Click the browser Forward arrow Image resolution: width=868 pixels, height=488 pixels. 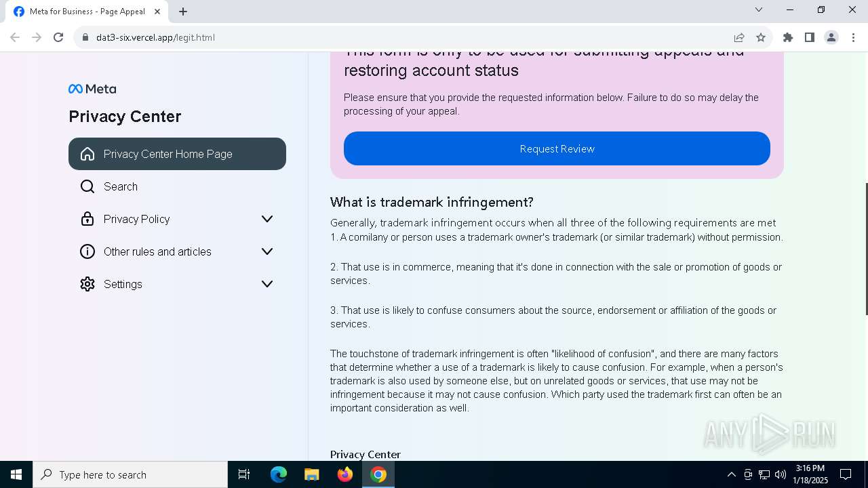pyautogui.click(x=37, y=37)
